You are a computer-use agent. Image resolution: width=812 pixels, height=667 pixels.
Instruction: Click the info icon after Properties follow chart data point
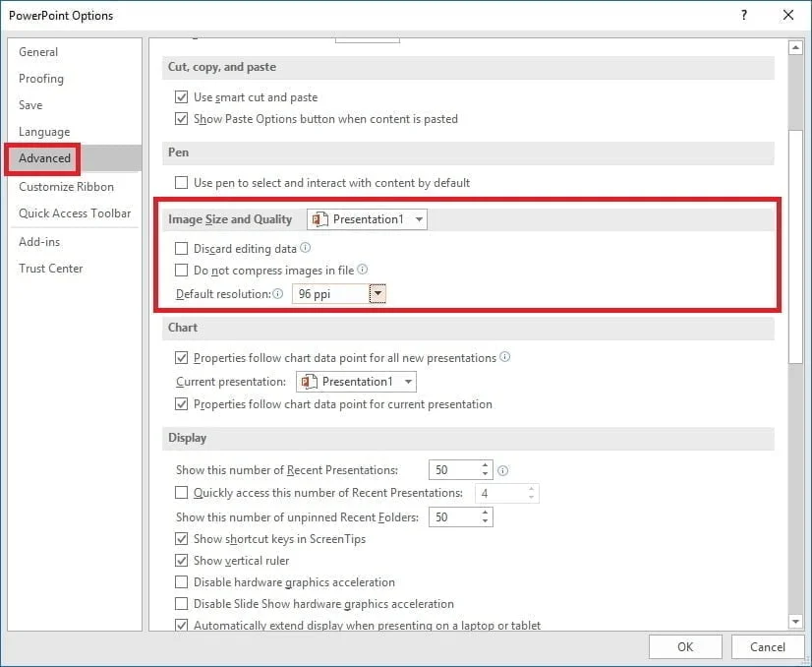[x=506, y=357]
